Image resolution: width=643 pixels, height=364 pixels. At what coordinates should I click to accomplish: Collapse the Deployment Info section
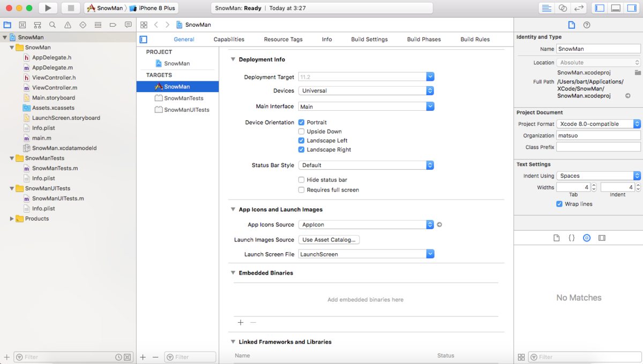(x=233, y=59)
